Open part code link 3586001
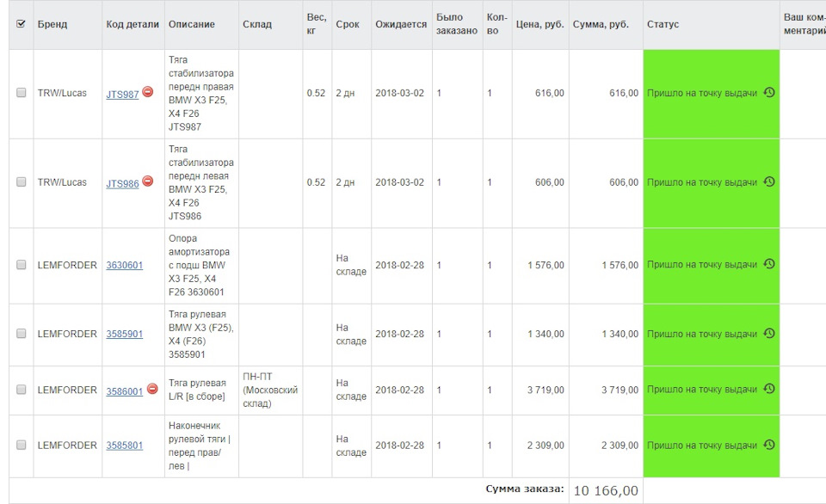 point(124,391)
